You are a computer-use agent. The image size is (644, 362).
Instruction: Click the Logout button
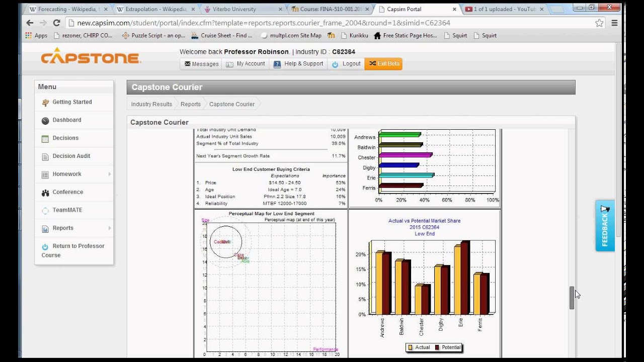(x=346, y=64)
